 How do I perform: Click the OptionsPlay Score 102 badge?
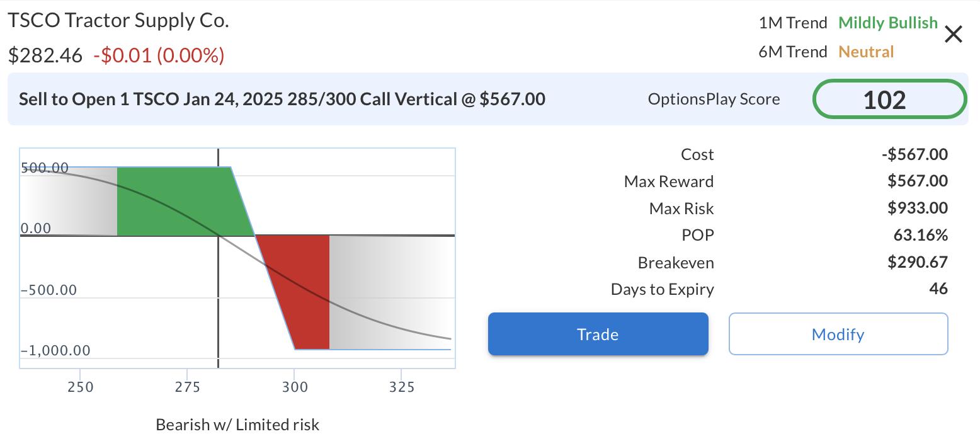pos(889,100)
